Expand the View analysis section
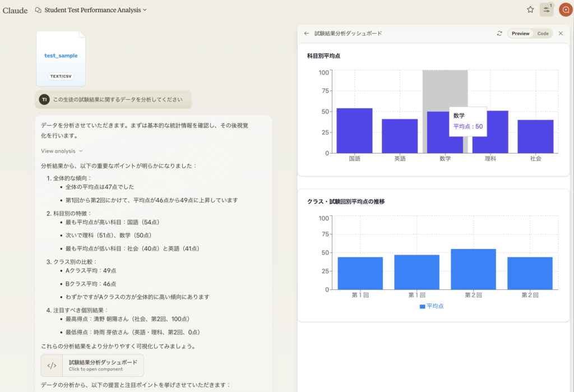 [62, 151]
